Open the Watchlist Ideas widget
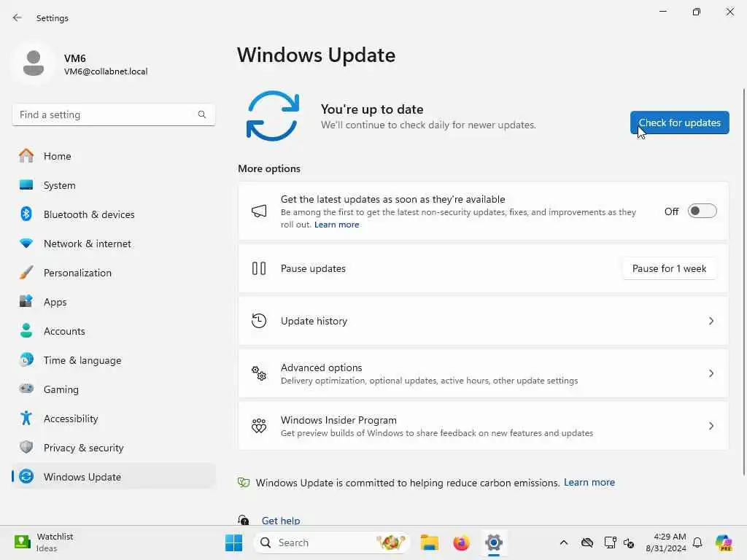This screenshot has height=560, width=747. (x=44, y=542)
